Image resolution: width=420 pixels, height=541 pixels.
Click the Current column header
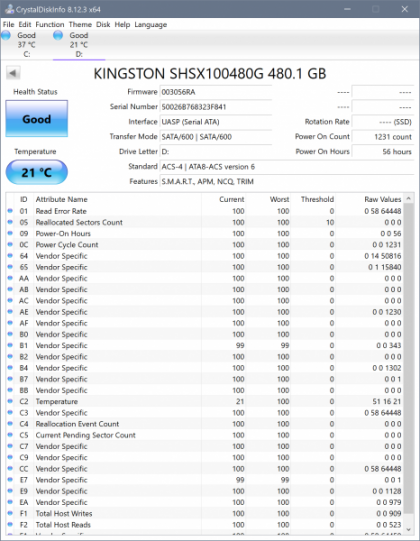[x=232, y=199]
